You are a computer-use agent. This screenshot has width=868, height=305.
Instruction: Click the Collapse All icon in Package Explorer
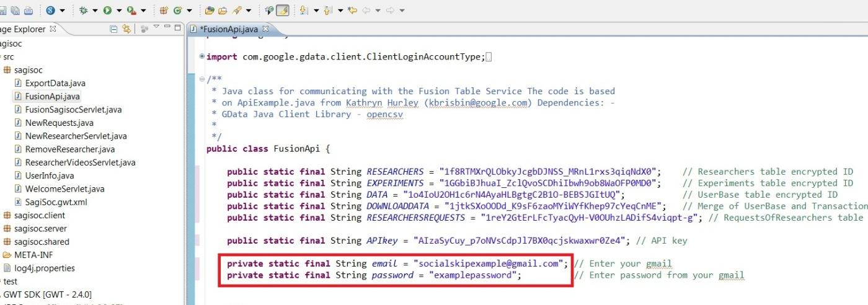[113, 29]
